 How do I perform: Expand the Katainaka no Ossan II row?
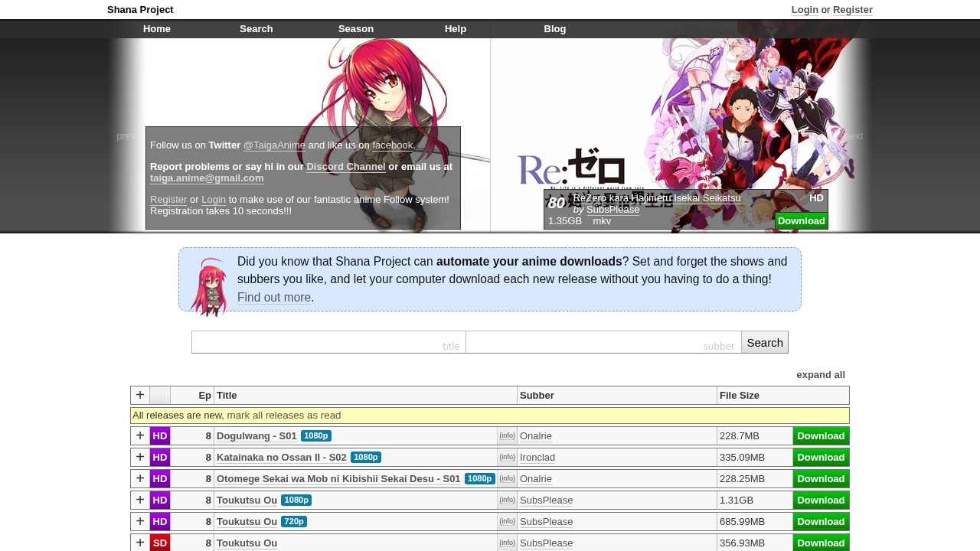pos(140,458)
